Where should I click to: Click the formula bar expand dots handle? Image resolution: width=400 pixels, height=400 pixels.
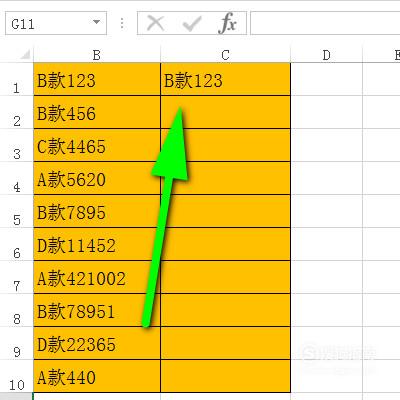122,23
